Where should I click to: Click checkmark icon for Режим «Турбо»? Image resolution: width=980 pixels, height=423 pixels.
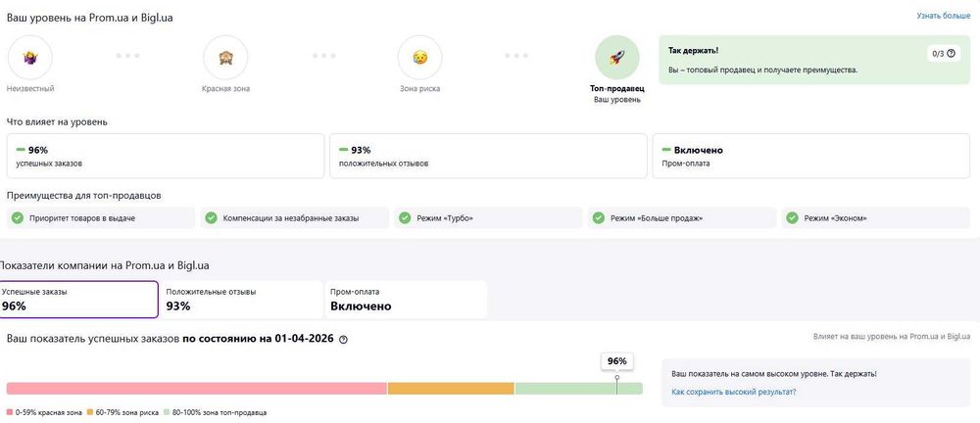(x=405, y=218)
